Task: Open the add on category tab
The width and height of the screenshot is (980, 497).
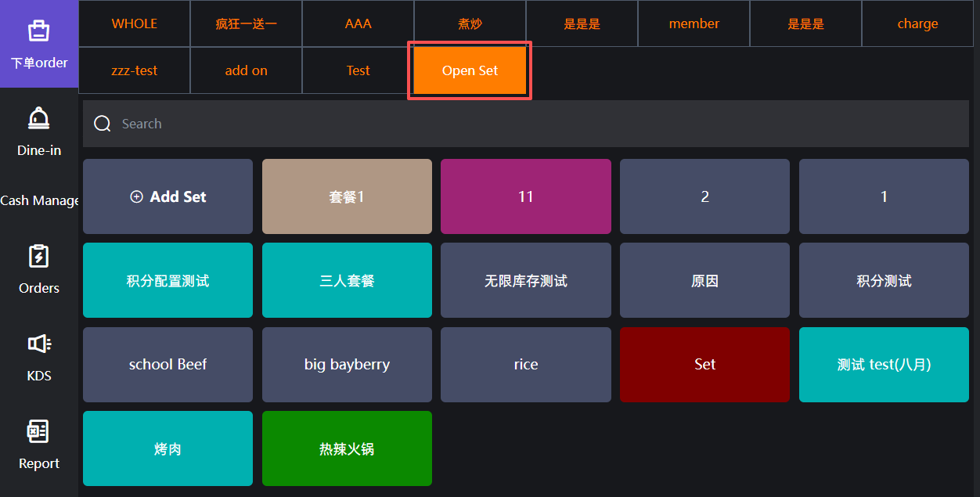Action: [x=246, y=70]
